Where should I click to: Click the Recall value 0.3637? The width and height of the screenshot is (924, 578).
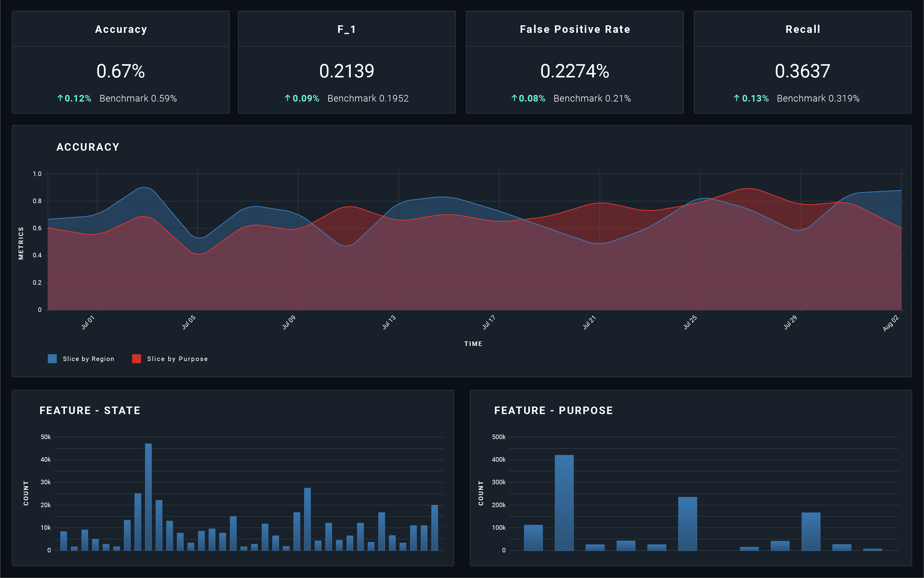802,71
